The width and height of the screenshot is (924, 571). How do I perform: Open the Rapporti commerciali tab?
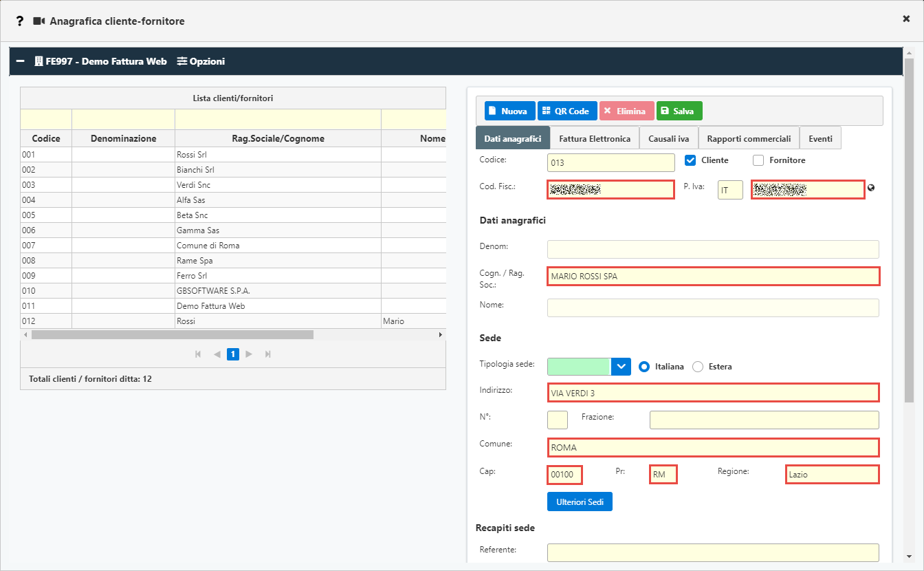[749, 138]
